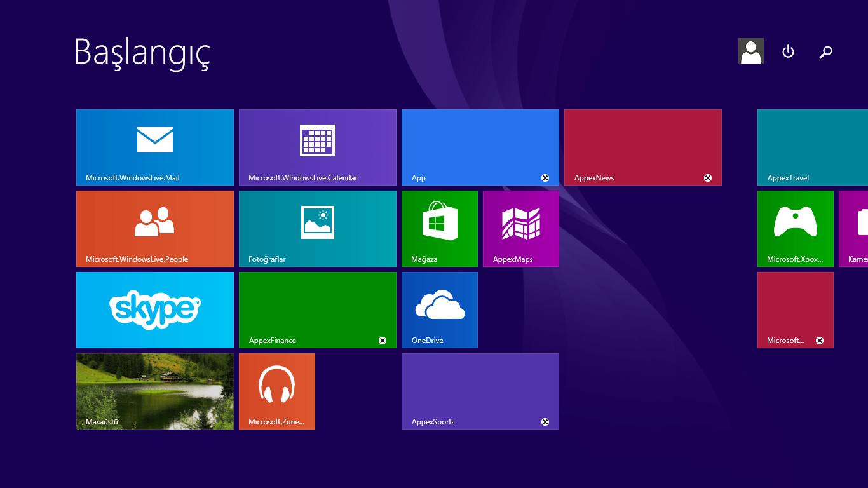Open the Calendar grid icon

[x=318, y=140]
